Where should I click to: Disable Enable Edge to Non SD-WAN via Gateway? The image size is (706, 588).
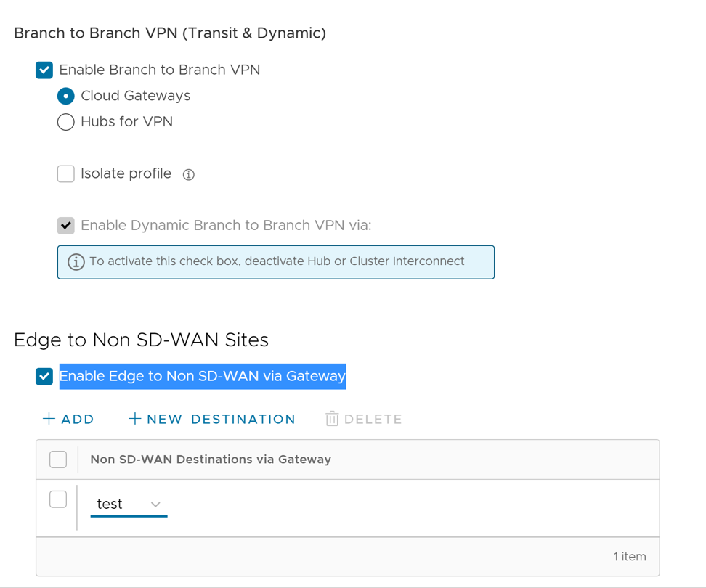tap(44, 376)
